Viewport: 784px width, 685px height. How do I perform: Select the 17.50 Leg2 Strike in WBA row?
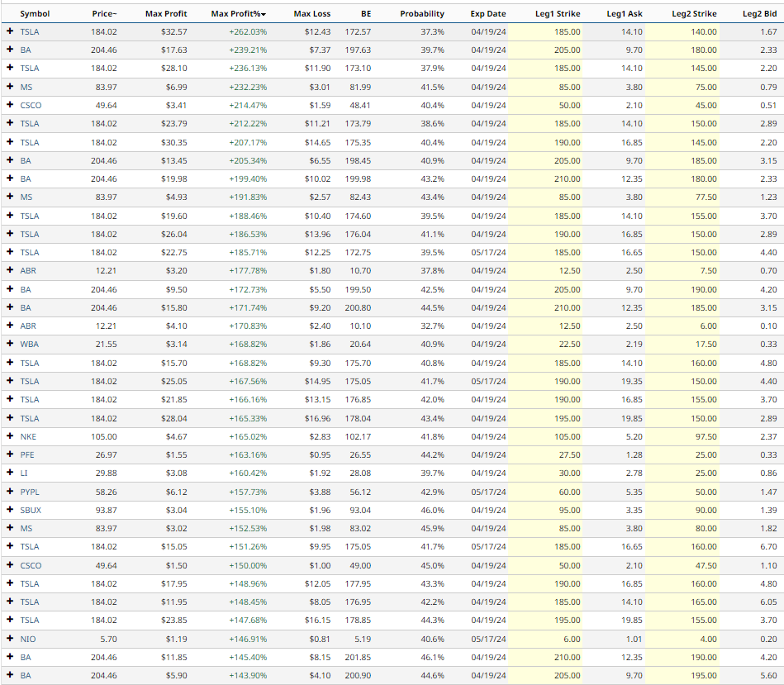(706, 344)
